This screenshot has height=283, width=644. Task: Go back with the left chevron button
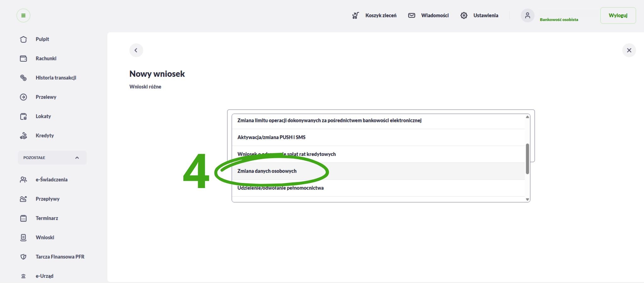[x=136, y=50]
